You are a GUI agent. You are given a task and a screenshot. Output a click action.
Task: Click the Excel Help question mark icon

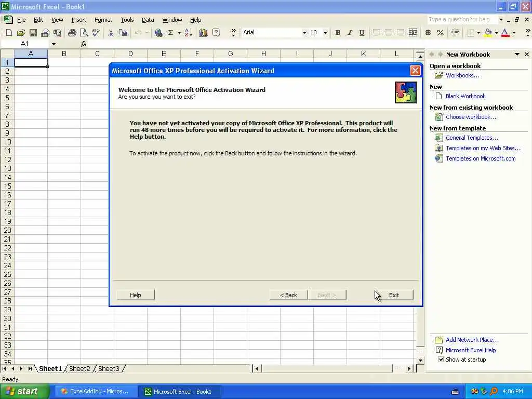coord(216,33)
